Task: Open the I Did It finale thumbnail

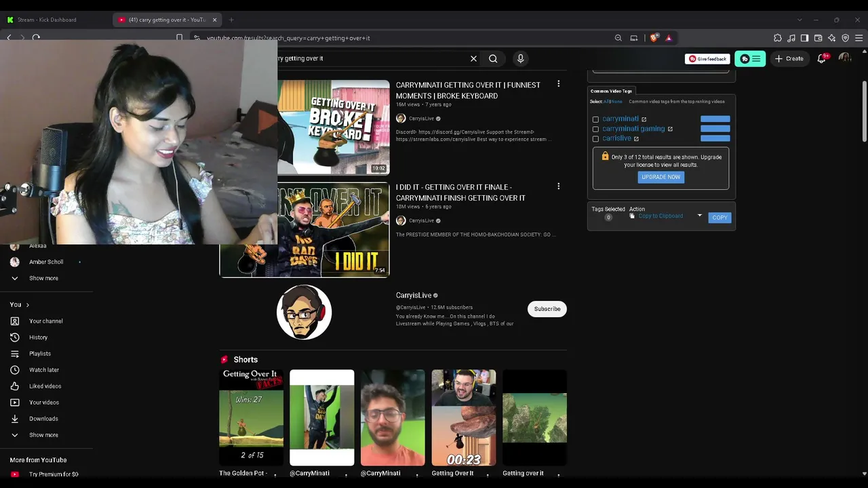Action: click(304, 230)
